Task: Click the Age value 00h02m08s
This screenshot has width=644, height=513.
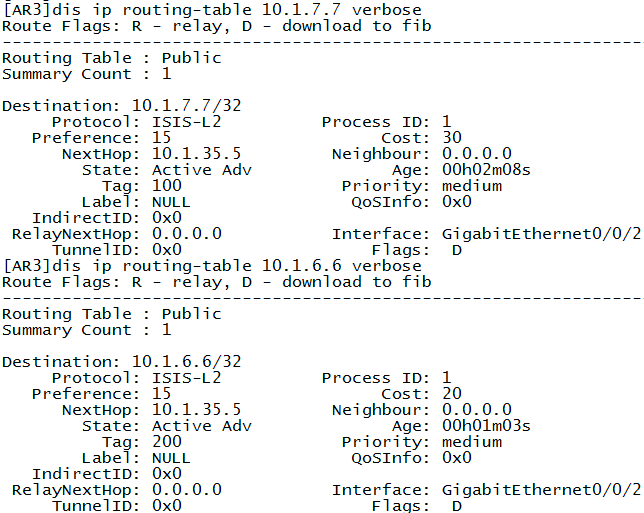Action: click(x=486, y=170)
